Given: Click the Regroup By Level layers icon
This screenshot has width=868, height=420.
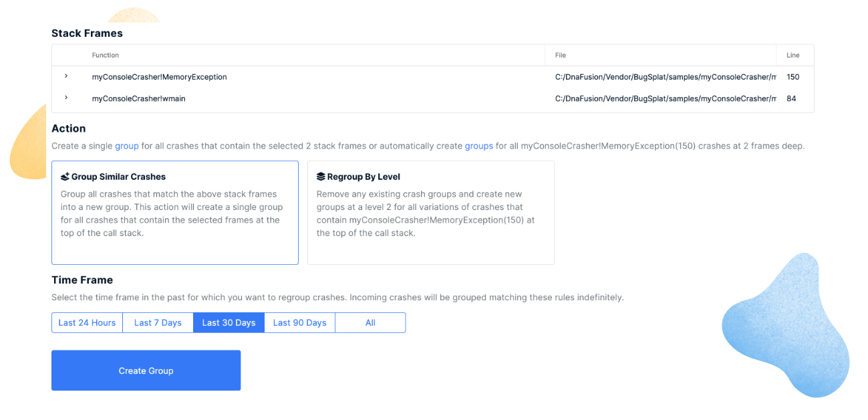Looking at the screenshot, I should point(321,177).
